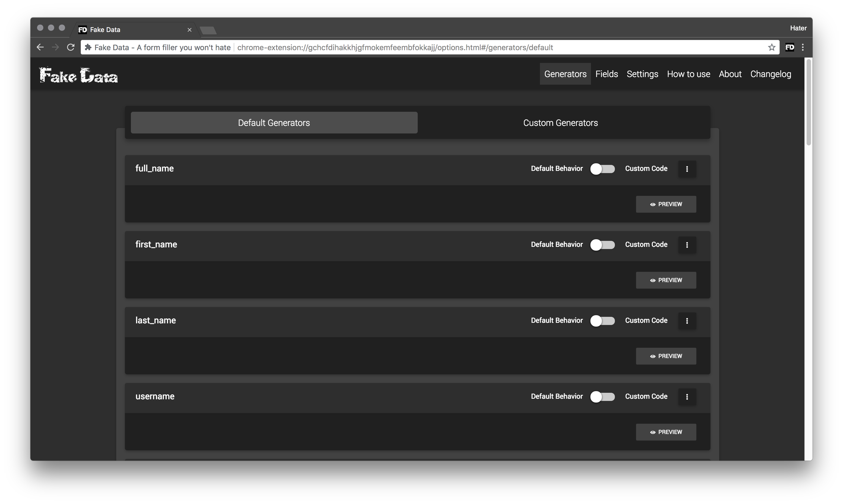
Task: Switch to the Custom Generators tab
Action: coord(560,123)
